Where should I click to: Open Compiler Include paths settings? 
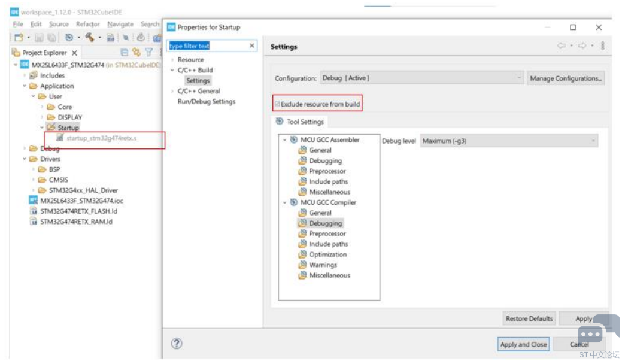(329, 244)
